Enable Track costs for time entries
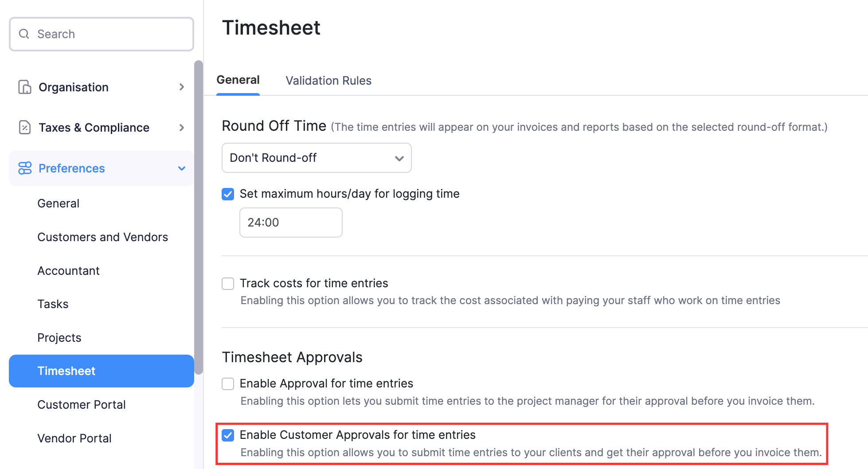Image resolution: width=868 pixels, height=469 pixels. [227, 283]
